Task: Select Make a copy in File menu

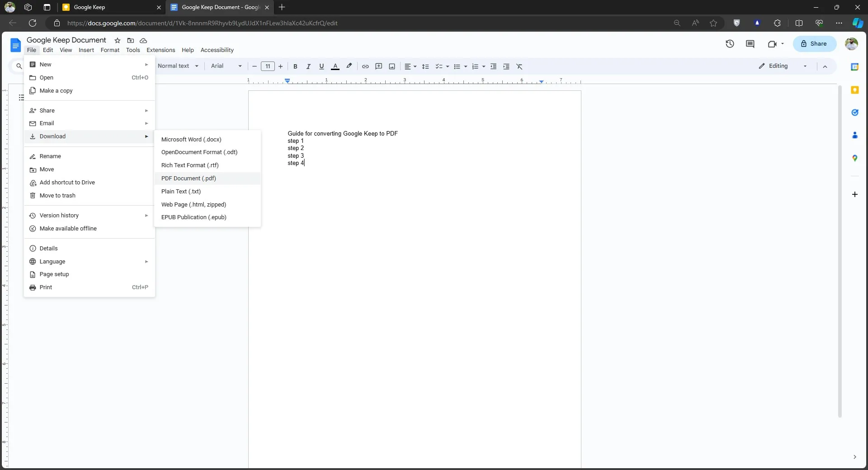Action: point(90,91)
